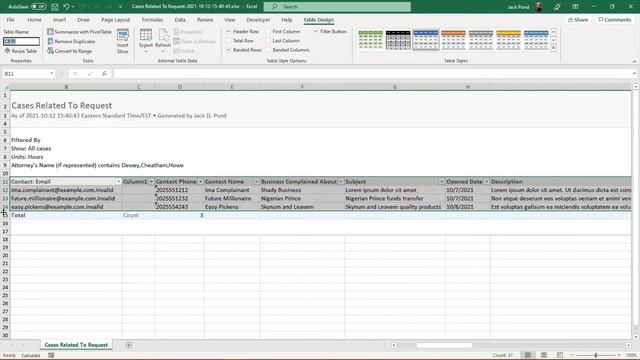
Task: Click the horizontal scrollbar thumb
Action: [444, 345]
